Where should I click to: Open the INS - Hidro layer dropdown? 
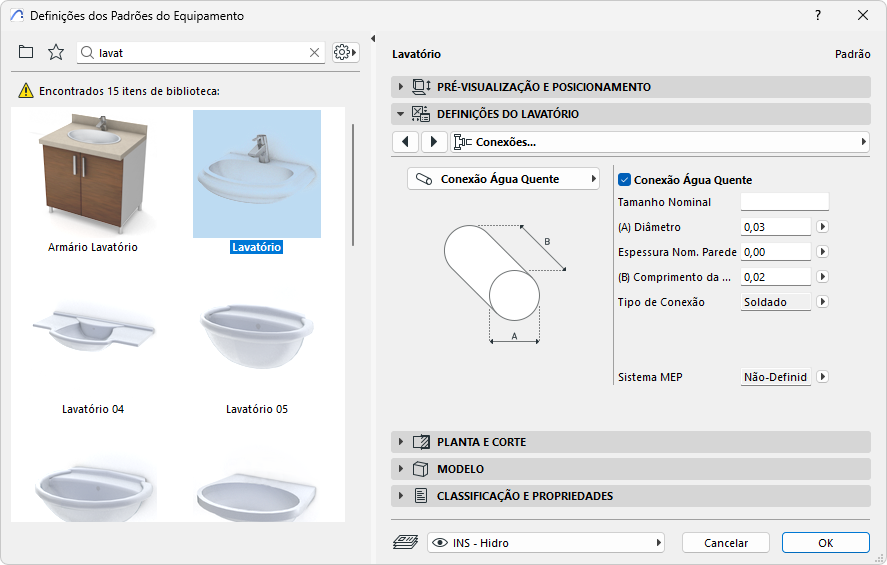[x=546, y=543]
